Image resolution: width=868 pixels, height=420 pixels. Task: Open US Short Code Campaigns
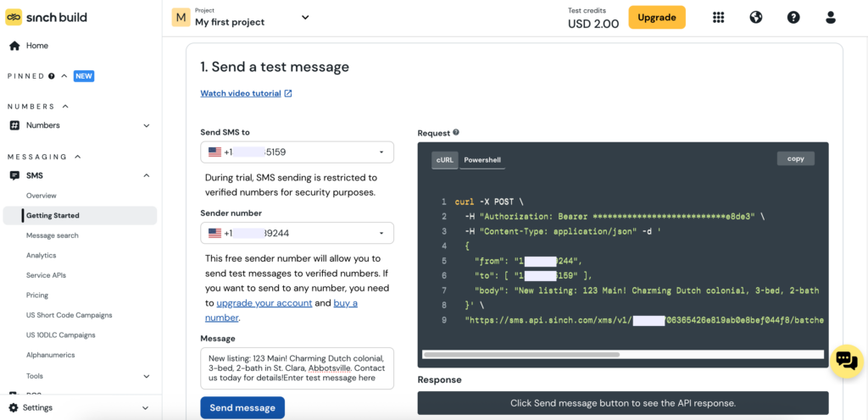70,315
